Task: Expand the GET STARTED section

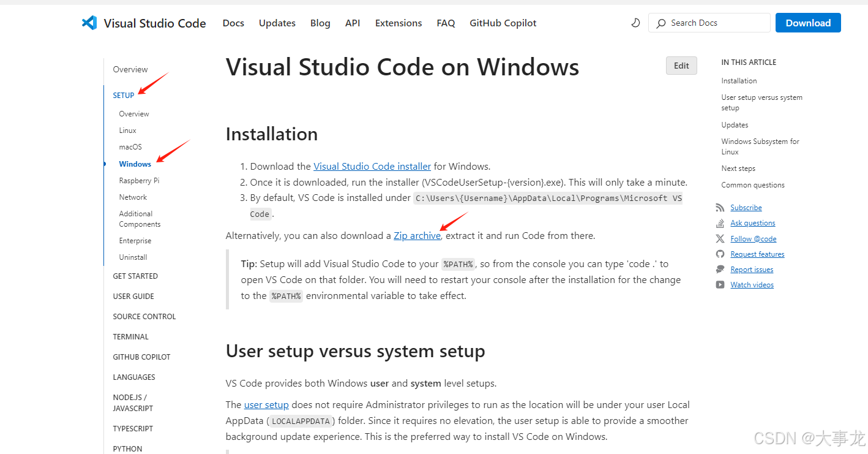Action: tap(135, 276)
